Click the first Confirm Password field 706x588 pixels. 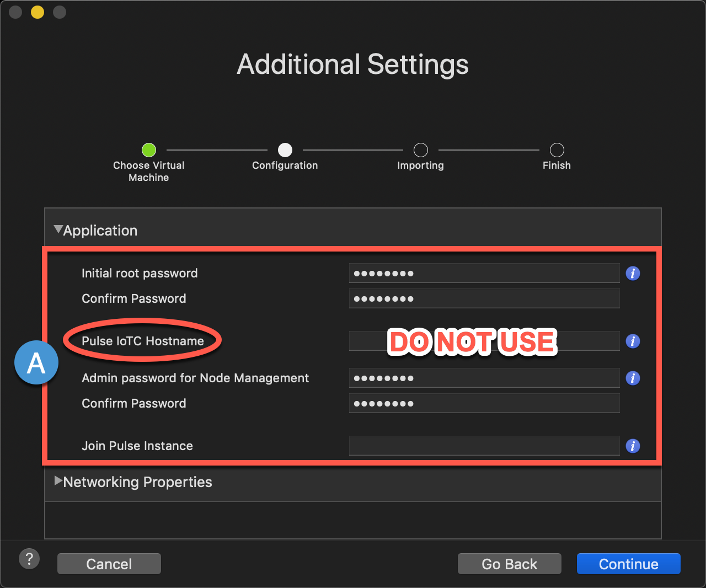484,298
